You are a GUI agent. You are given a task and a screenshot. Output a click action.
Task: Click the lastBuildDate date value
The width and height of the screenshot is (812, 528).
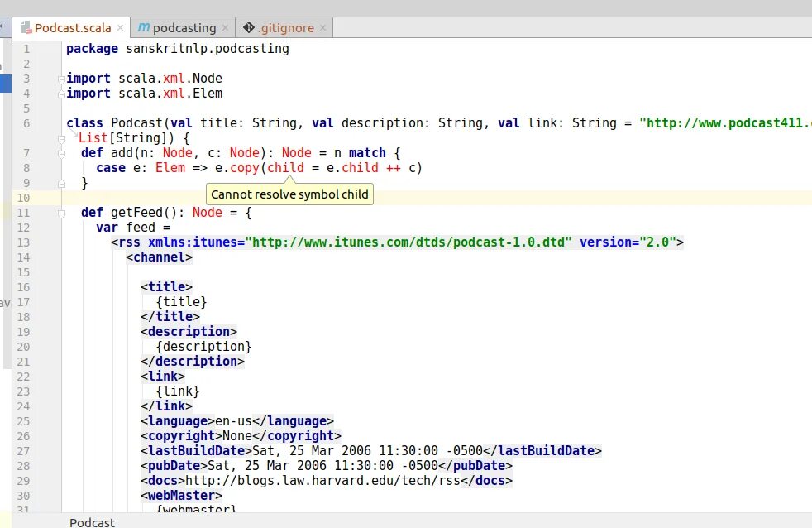(x=368, y=451)
